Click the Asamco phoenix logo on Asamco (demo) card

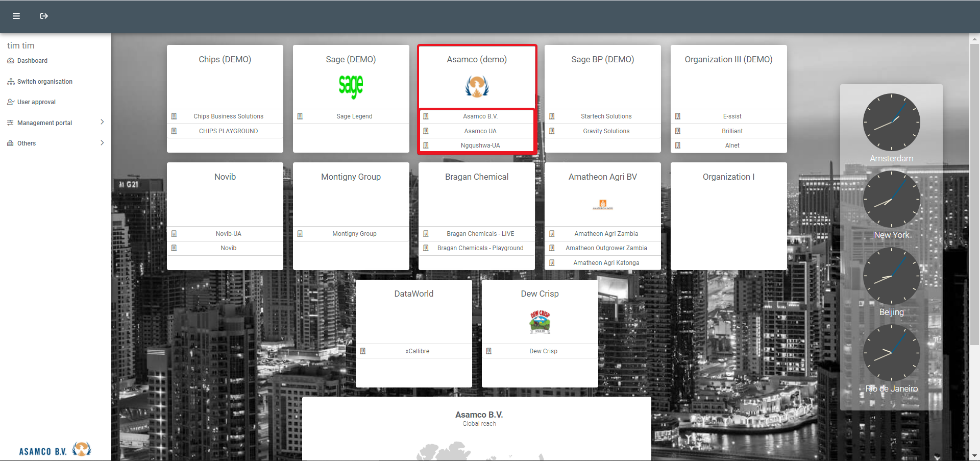coord(477,86)
